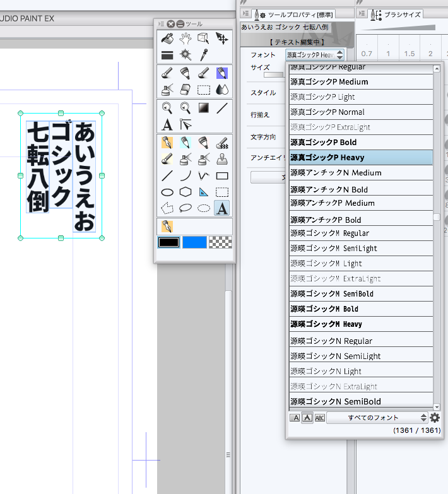Switch to the ブラシサイズ tab

pos(398,15)
